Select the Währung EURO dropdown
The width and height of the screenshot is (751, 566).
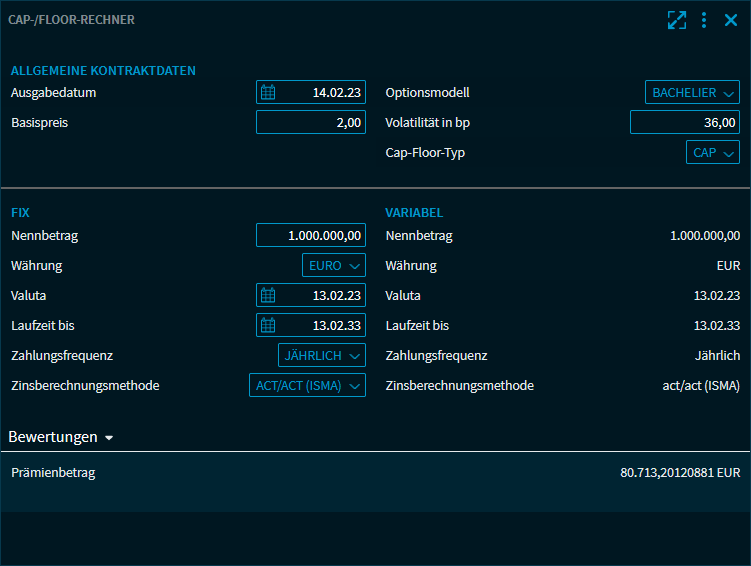[x=334, y=266]
